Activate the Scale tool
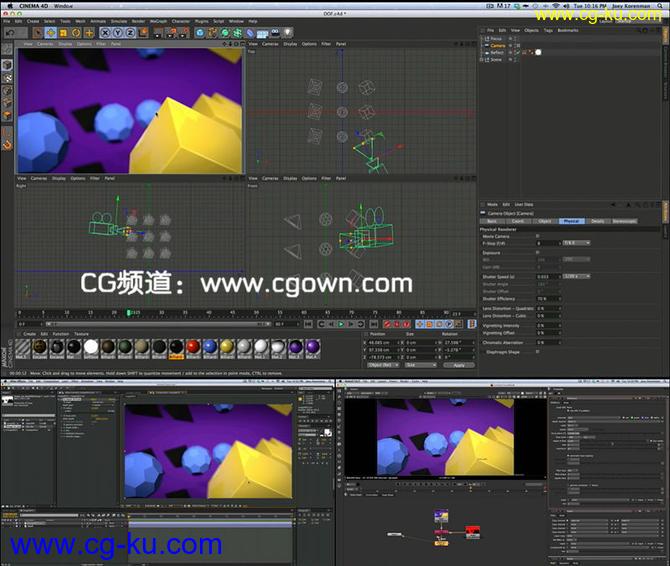 coord(63,33)
